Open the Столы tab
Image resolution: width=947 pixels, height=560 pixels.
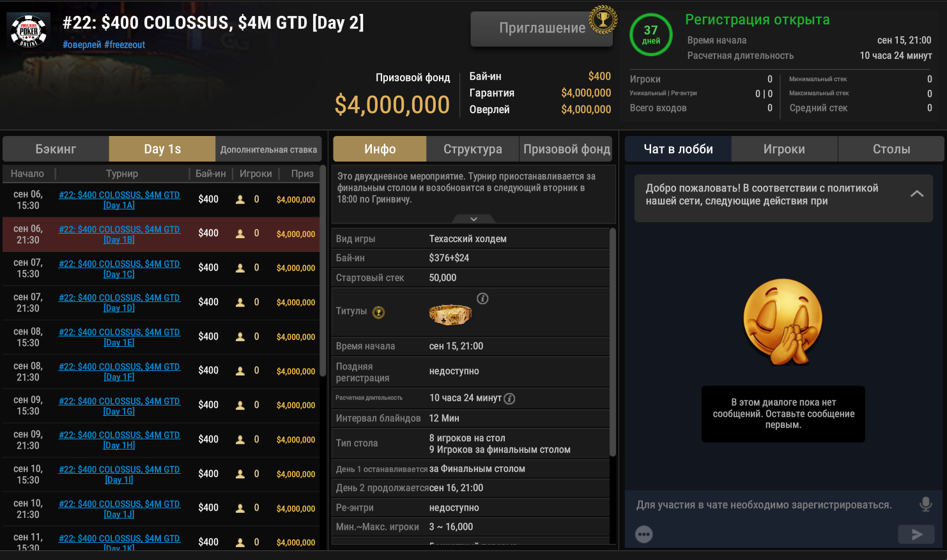[891, 149]
